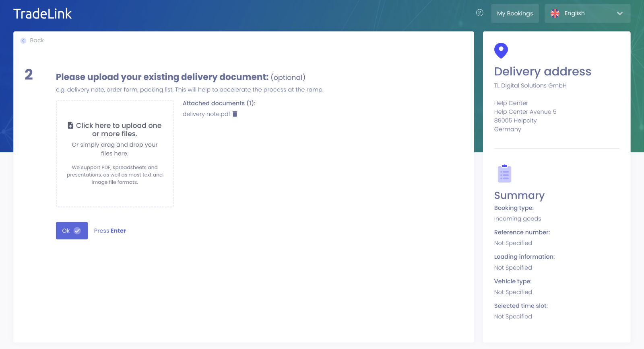The height and width of the screenshot is (349, 644).
Task: Click the location pin icon above Delivery address
Action: (501, 51)
